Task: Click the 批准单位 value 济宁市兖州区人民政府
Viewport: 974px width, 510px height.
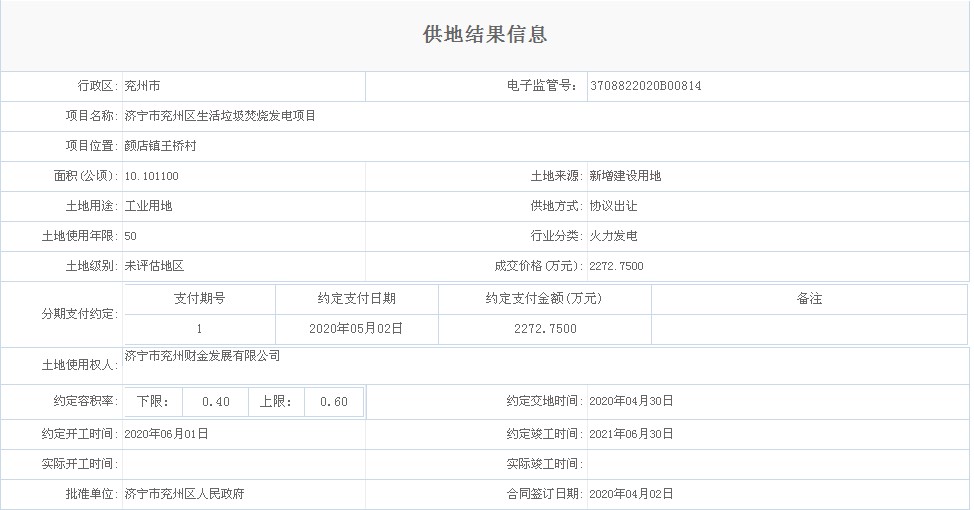Action: 184,494
